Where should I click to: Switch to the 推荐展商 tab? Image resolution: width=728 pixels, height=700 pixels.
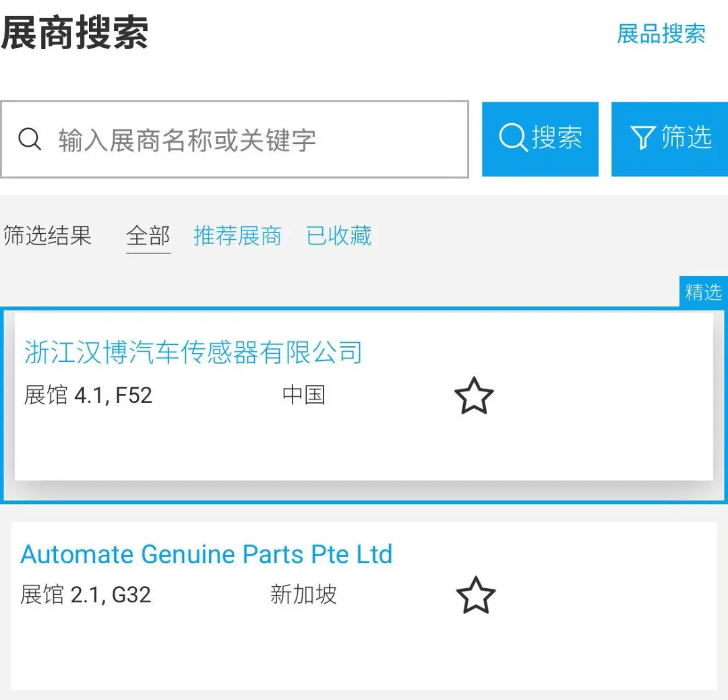(x=237, y=236)
